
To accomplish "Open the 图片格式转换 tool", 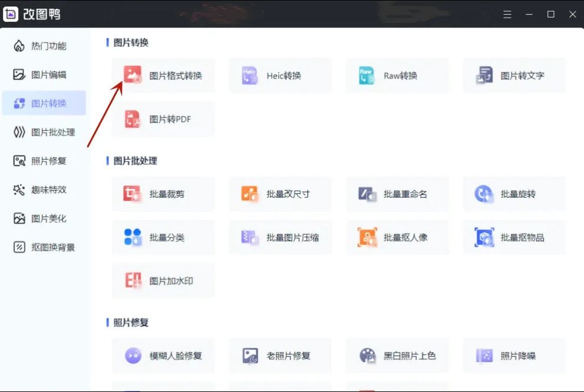I will coord(163,75).
